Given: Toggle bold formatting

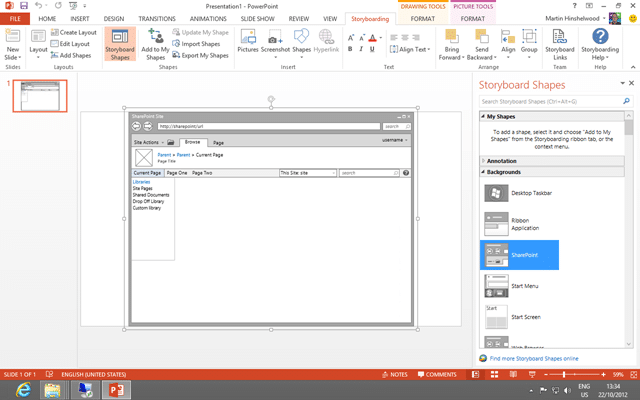Looking at the screenshot, I should click(x=350, y=49).
